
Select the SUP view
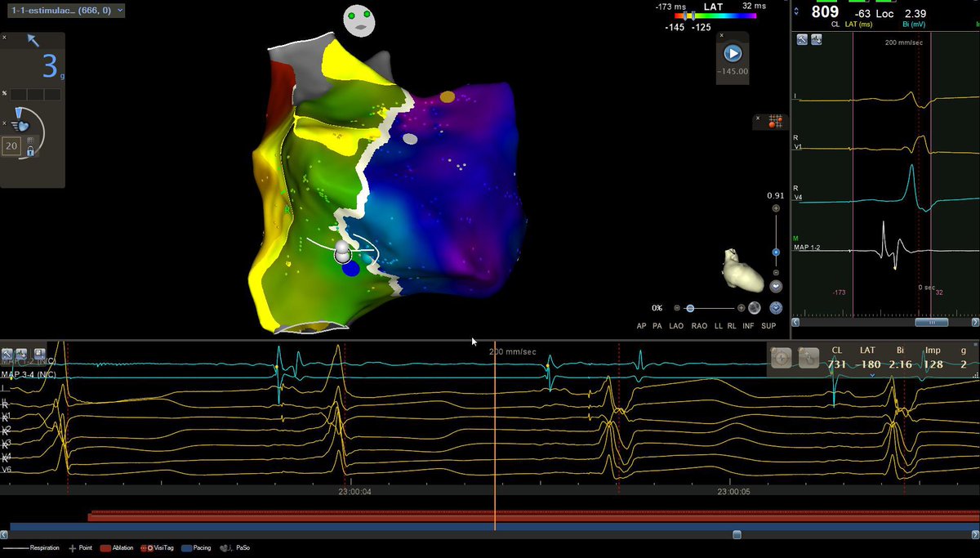(768, 326)
